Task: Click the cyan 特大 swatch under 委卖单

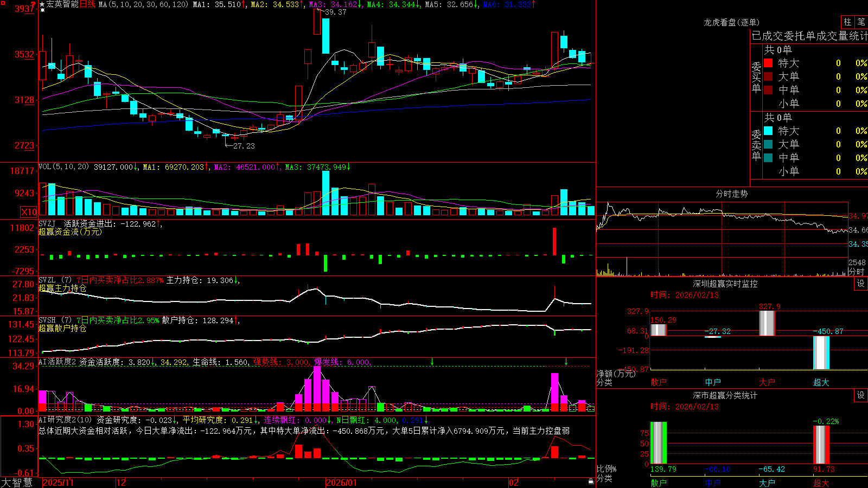Action: (768, 131)
